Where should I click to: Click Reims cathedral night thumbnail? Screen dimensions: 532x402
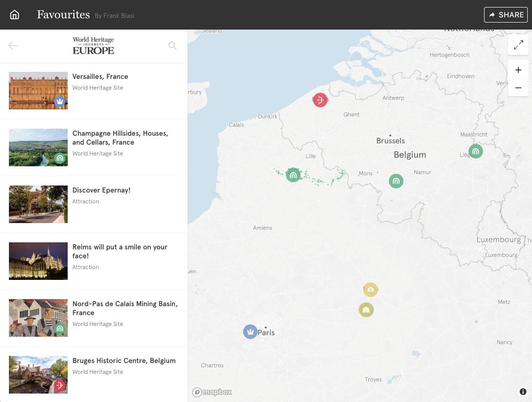[x=38, y=261]
